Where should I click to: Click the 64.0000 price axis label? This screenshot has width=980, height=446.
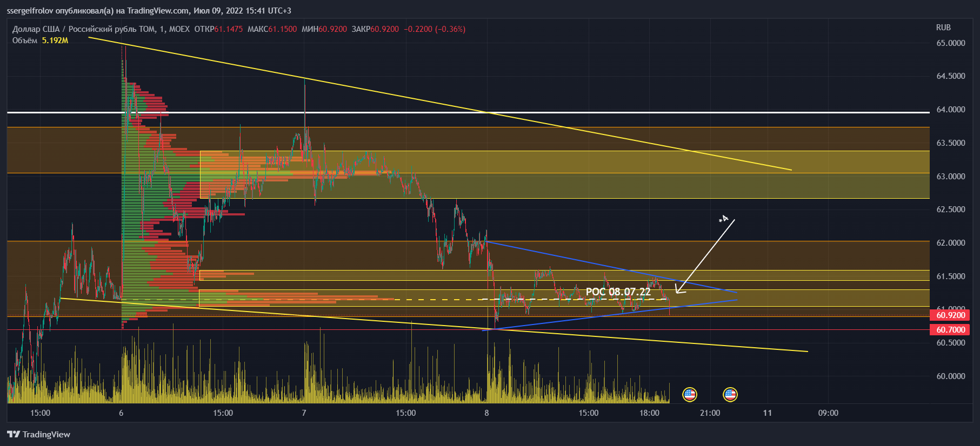pos(950,110)
